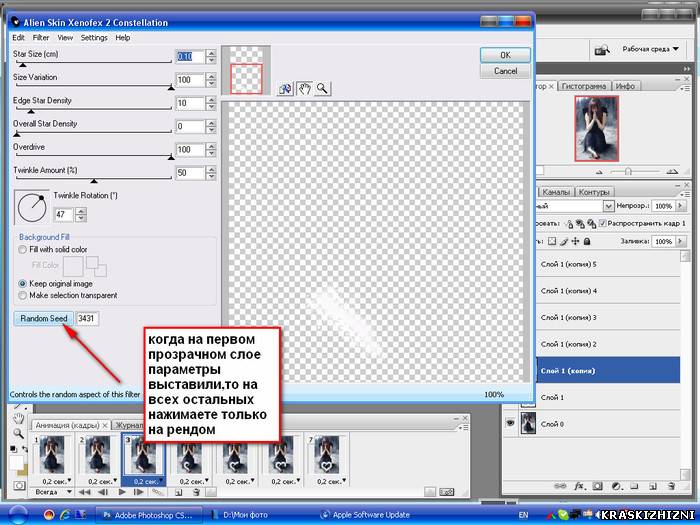700x525 pixels.
Task: Lock image pixels brush icon
Action: [564, 242]
